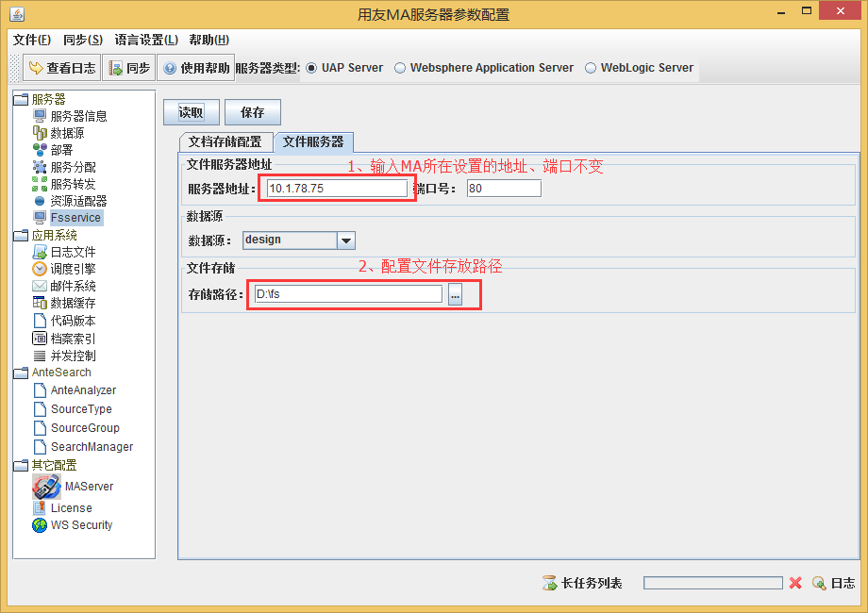Click the WS Security globe icon

coord(40,524)
